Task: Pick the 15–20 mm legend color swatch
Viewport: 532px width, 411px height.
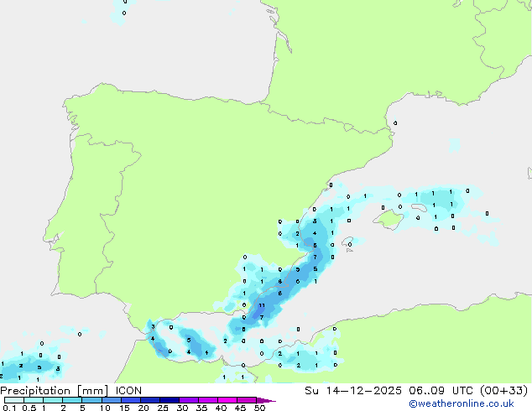Action: [131, 400]
